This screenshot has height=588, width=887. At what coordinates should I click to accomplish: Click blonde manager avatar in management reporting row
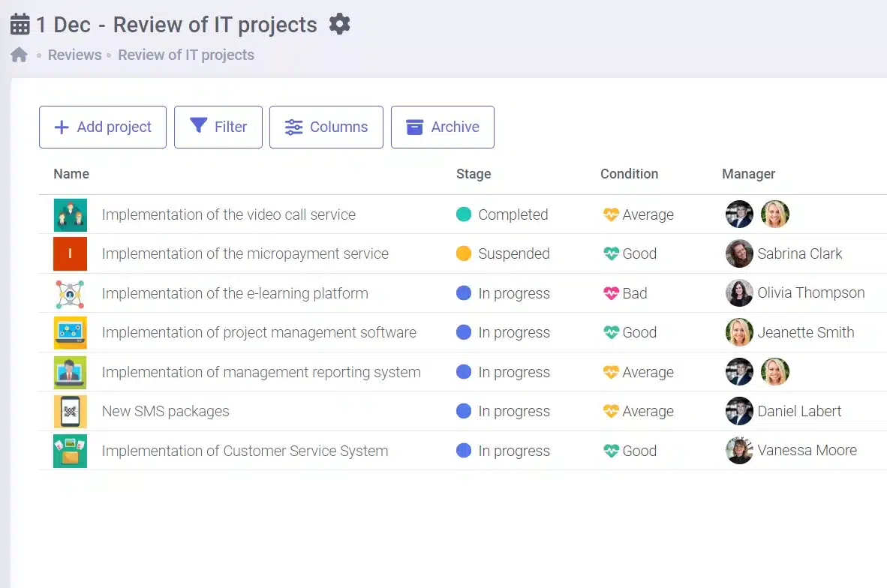(x=775, y=372)
